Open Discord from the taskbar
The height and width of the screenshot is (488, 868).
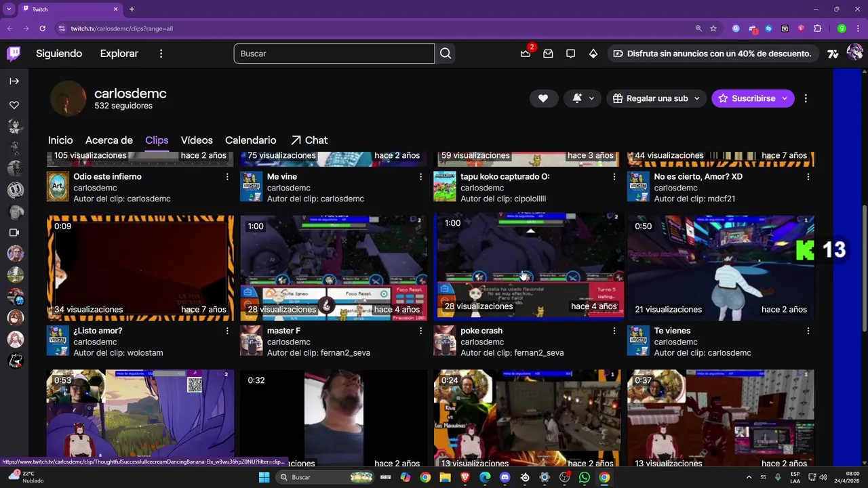[x=505, y=477]
